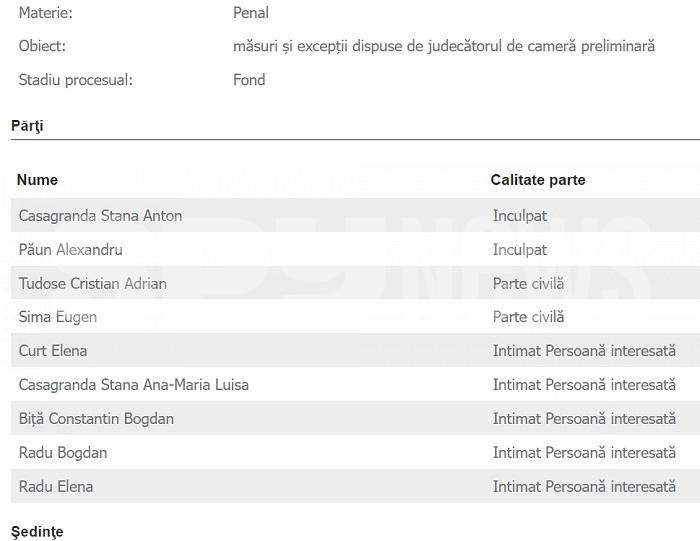Image resolution: width=700 pixels, height=541 pixels.
Task: Click the Stadiu procesual label
Action: coord(75,80)
